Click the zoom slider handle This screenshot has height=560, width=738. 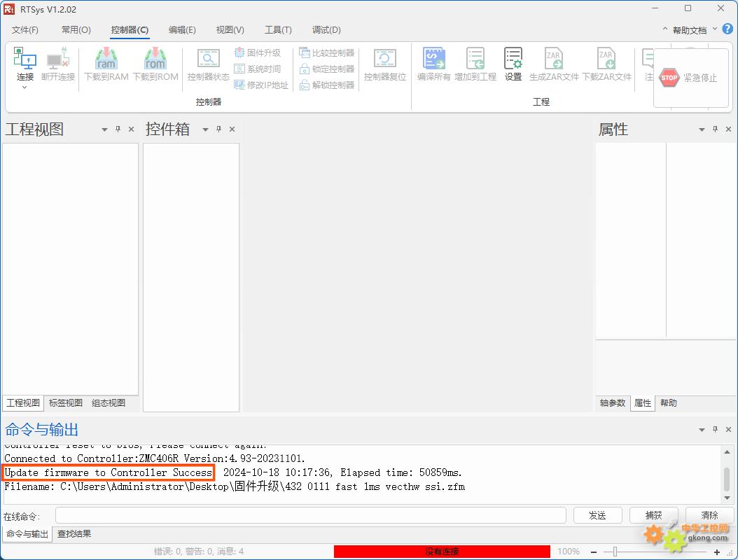coord(615,552)
